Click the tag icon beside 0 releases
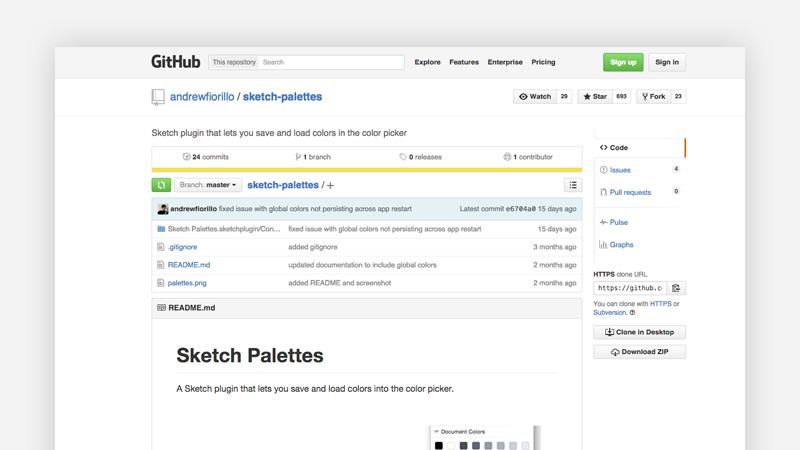800x450 pixels. point(403,157)
